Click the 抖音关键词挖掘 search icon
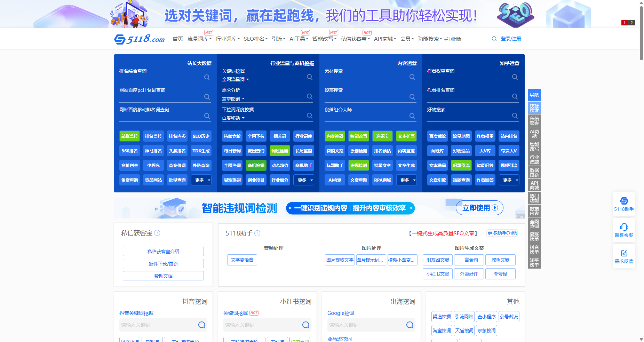Screen dimensions: 644x342 coord(202,325)
